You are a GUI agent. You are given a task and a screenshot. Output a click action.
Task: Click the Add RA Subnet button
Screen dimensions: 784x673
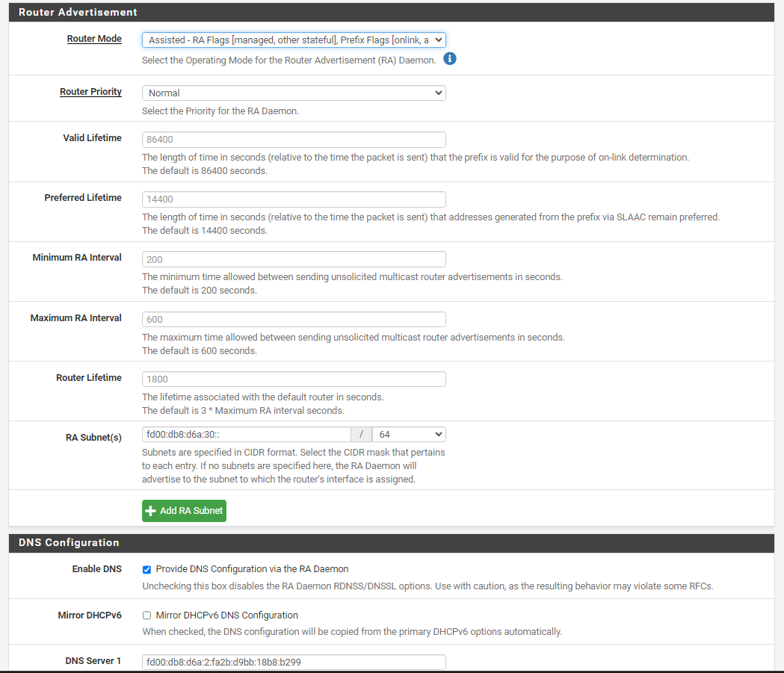click(x=184, y=511)
